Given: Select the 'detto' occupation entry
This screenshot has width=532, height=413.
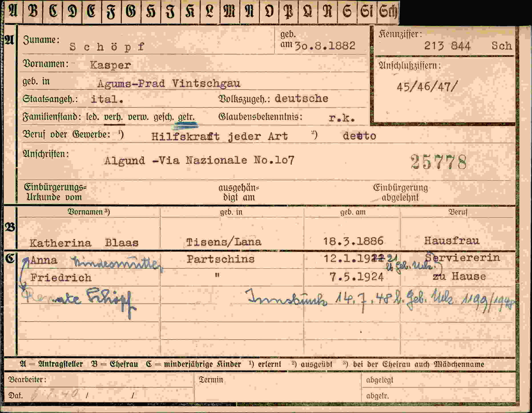Looking at the screenshot, I should [x=360, y=136].
